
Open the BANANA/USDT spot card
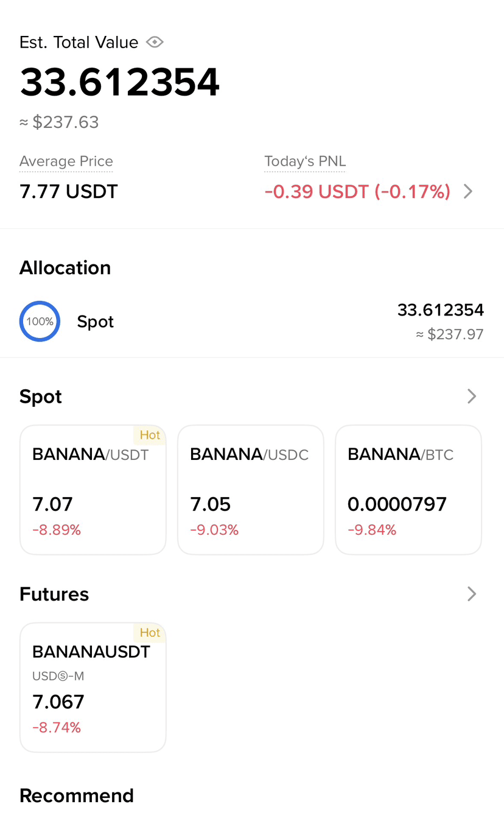point(93,490)
